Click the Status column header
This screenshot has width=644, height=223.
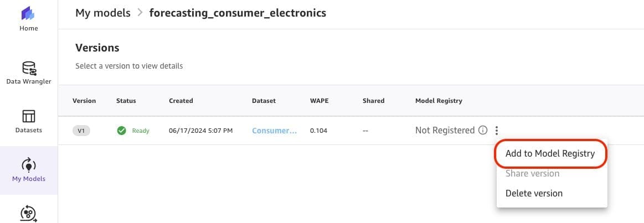(126, 101)
